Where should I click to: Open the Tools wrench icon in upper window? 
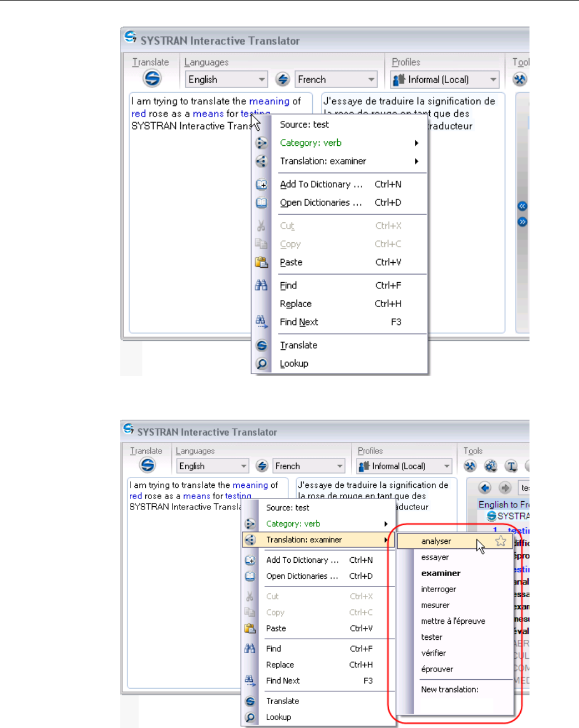click(x=520, y=80)
